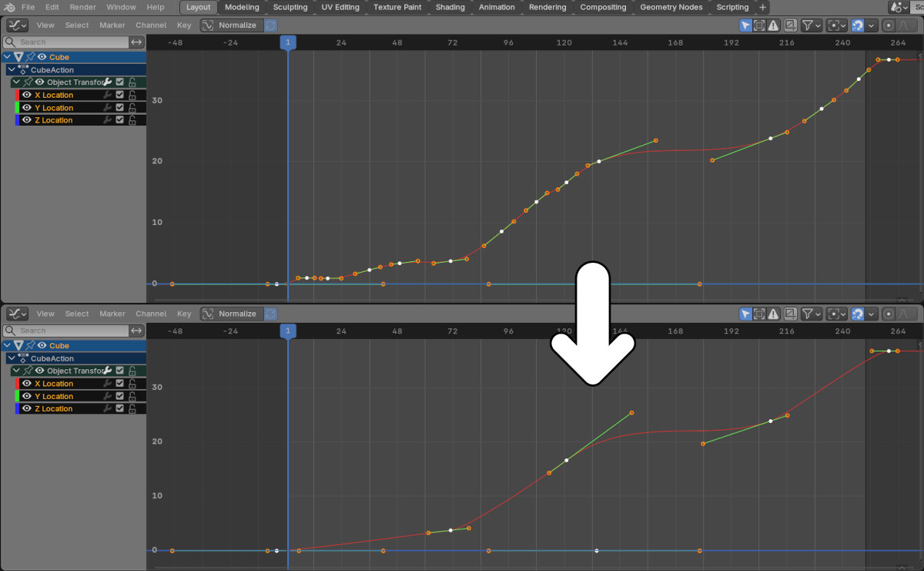
Task: Toggle Only Show Selected curves icon
Action: 745,25
